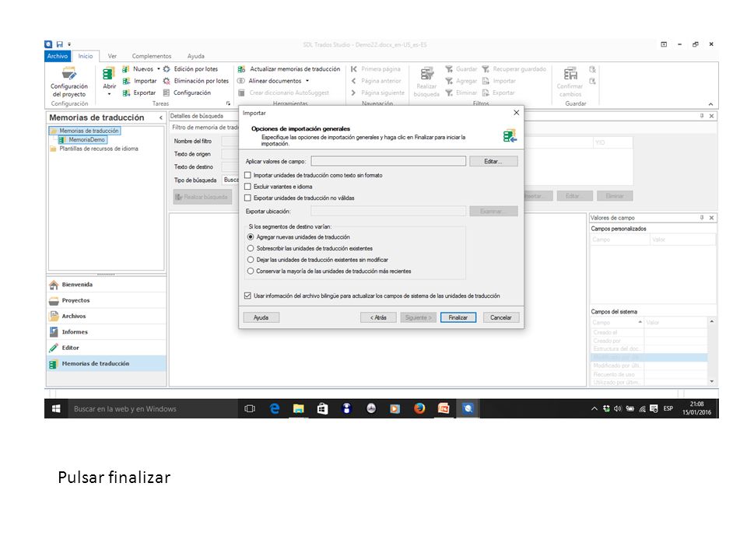Click the Abrir translation memory icon
747x560 pixels.
click(x=109, y=74)
